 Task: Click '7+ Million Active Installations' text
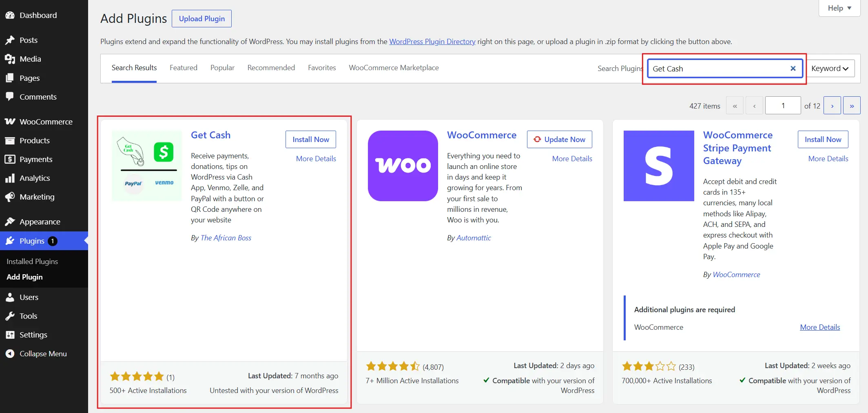click(412, 381)
